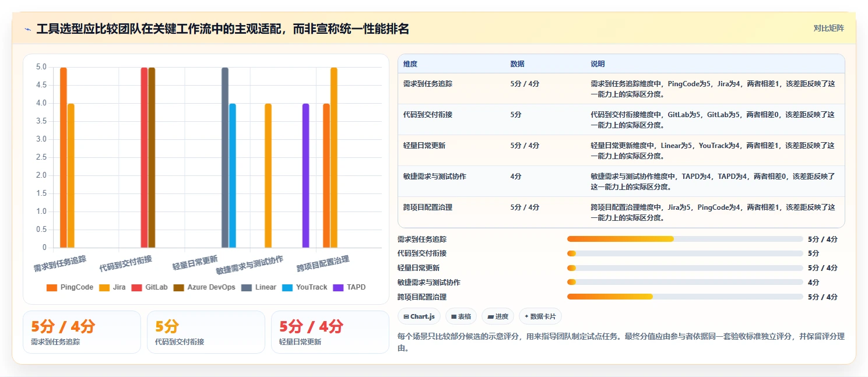Click the 5.0 y-axis tick label
The height and width of the screenshot is (377, 868).
[41, 68]
